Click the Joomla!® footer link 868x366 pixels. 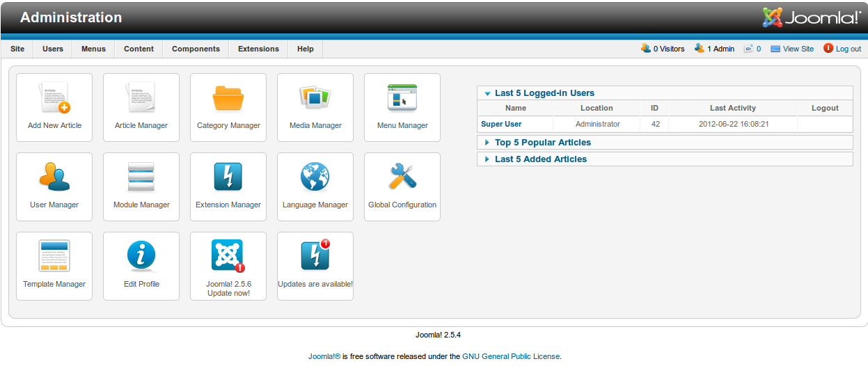(x=324, y=356)
